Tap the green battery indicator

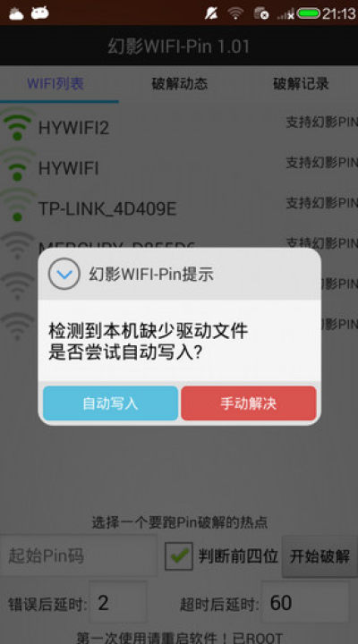308,13
